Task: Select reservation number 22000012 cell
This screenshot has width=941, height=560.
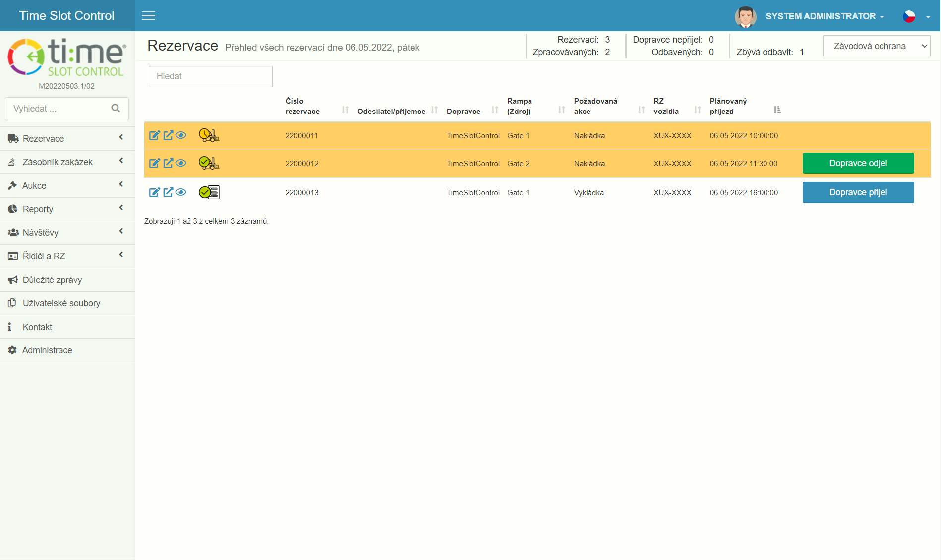Action: point(302,163)
